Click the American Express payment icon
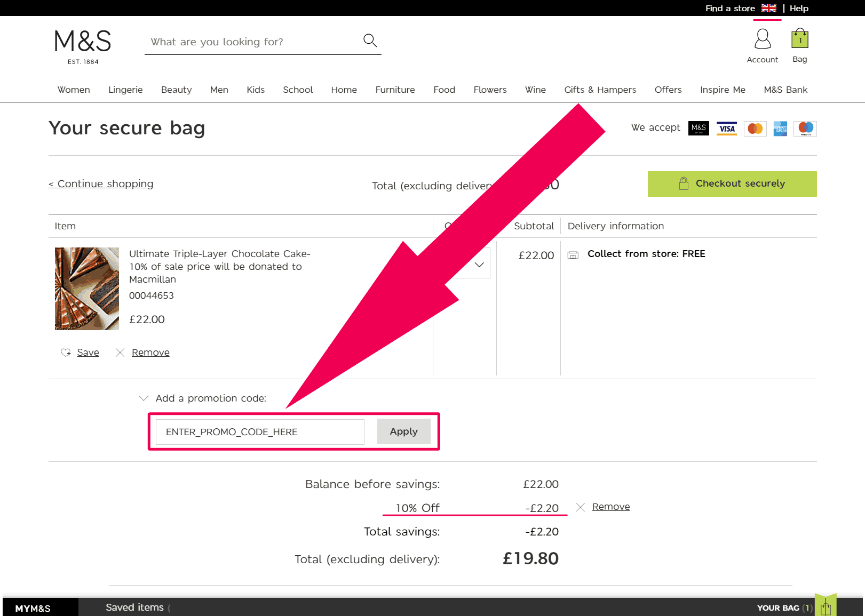This screenshot has height=616, width=865. click(x=780, y=129)
